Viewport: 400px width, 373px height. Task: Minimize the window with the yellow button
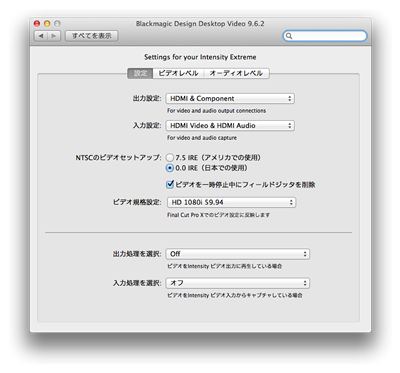coord(47,23)
